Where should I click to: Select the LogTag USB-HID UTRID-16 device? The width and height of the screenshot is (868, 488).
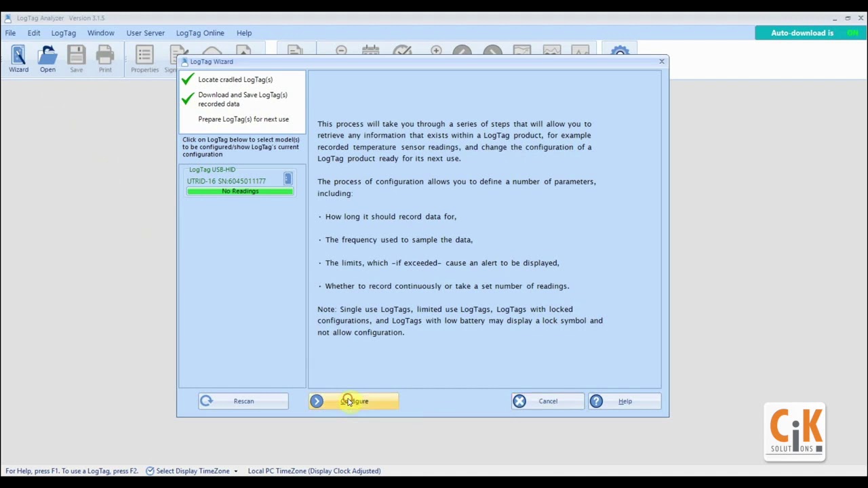pyautogui.click(x=240, y=182)
